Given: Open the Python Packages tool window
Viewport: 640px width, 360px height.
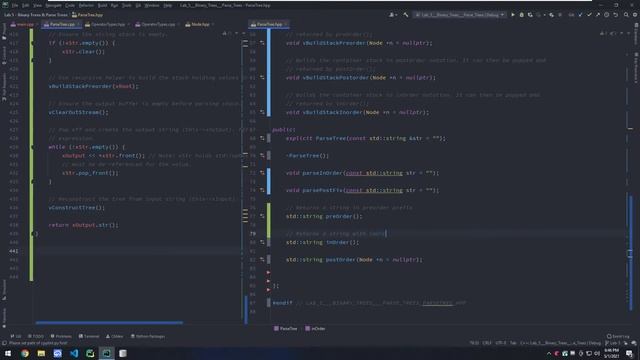Looking at the screenshot, I should pyautogui.click(x=147, y=336).
